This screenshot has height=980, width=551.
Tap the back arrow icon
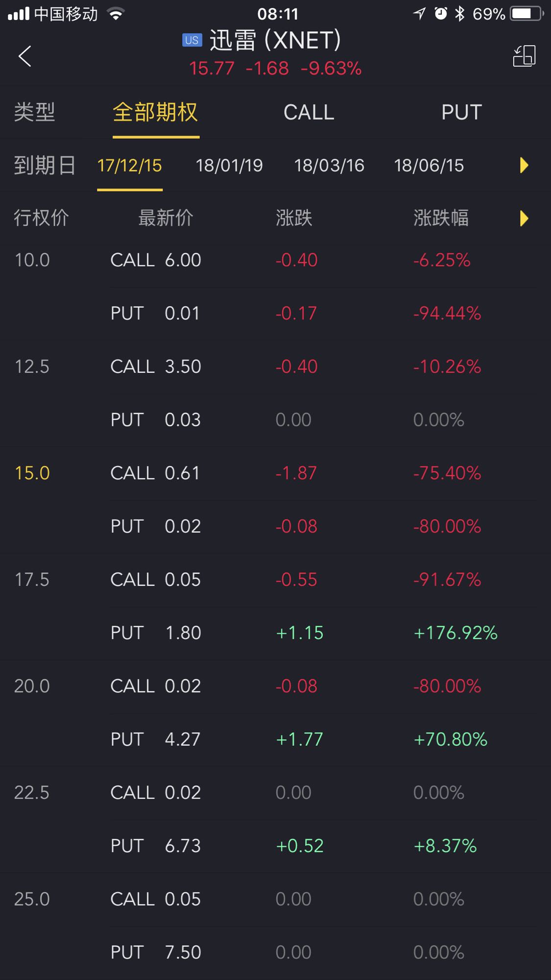tap(25, 56)
